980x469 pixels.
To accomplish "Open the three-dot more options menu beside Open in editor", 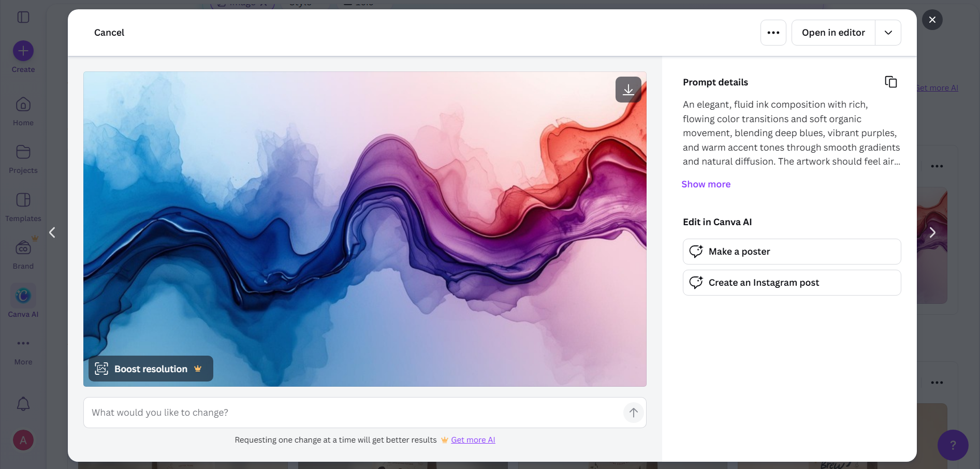I will coord(773,33).
